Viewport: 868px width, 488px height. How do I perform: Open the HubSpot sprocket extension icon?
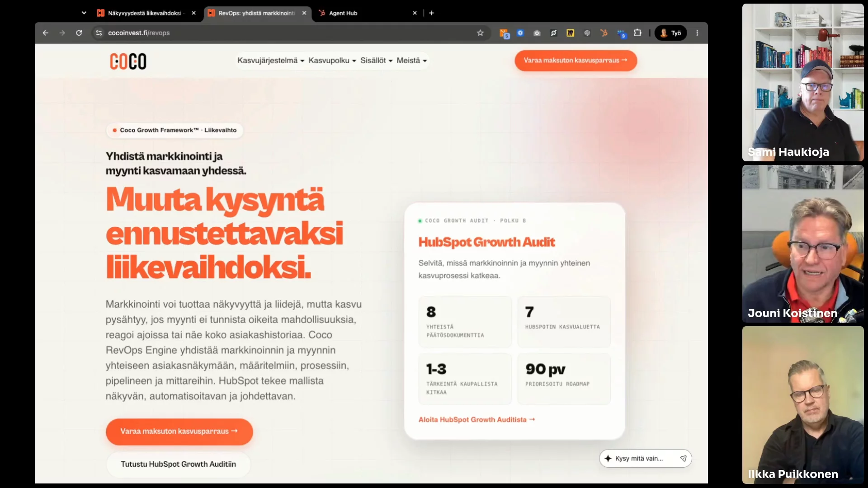[604, 33]
